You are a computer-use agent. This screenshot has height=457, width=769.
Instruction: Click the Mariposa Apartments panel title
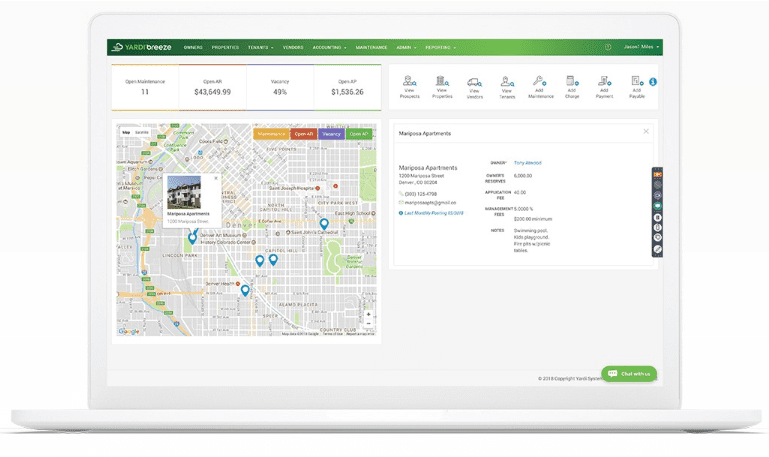click(x=424, y=133)
